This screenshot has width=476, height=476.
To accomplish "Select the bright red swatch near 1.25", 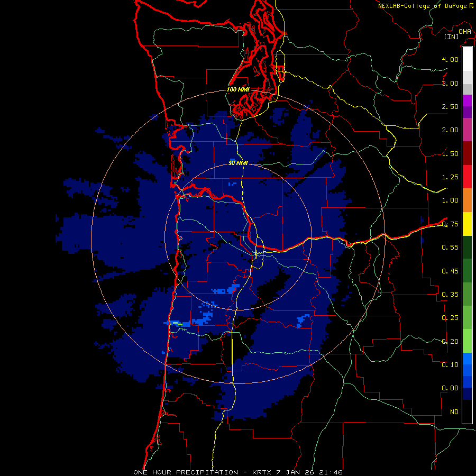I will point(467,177).
